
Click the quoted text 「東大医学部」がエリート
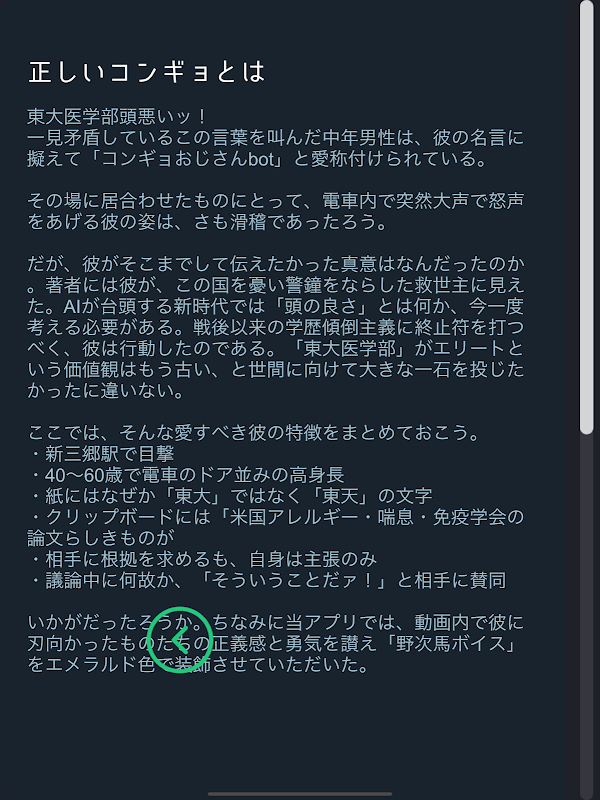tap(407, 348)
